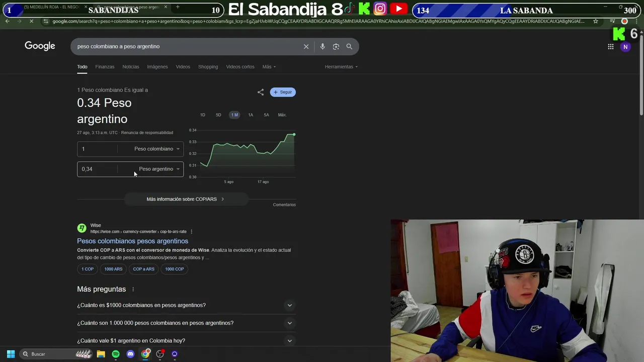Share the currency converter result

[261, 92]
